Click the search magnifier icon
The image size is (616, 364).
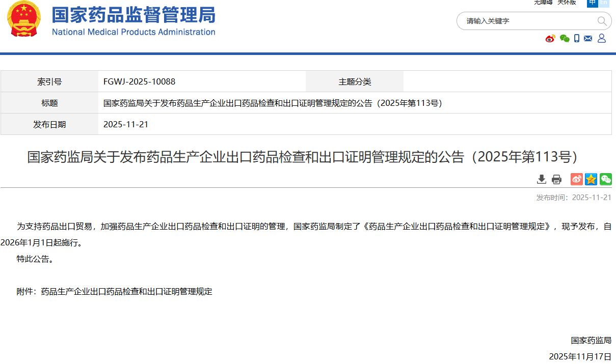tap(602, 21)
